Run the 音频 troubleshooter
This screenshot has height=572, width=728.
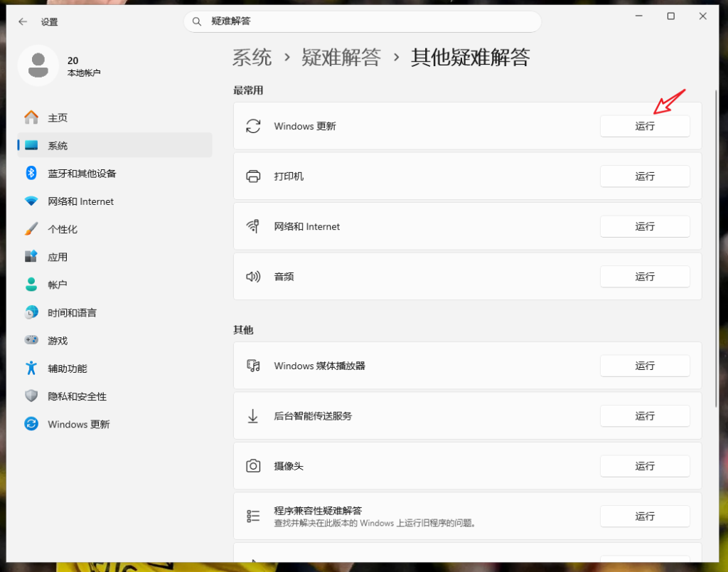point(645,277)
